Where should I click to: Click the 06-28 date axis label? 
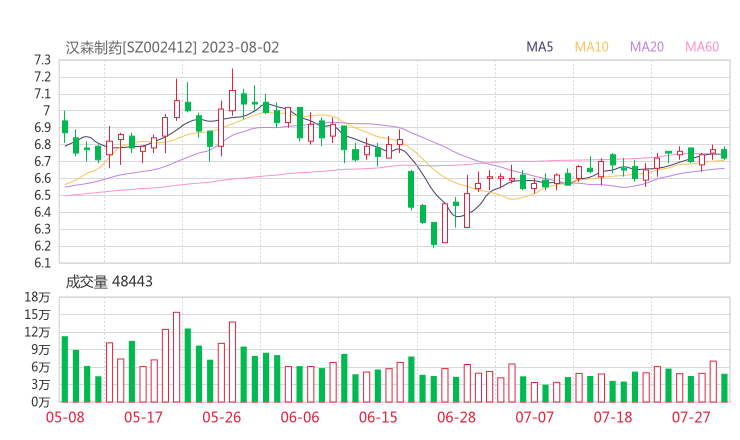click(456, 417)
